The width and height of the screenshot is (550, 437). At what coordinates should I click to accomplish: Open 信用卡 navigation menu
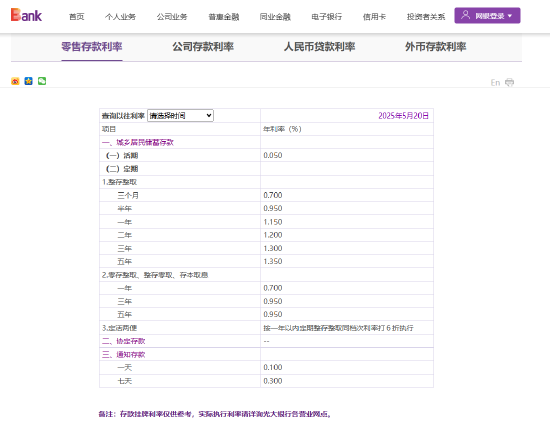pos(374,17)
